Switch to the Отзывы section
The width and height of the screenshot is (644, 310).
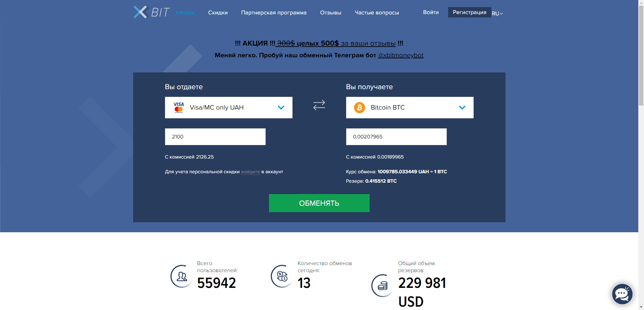[x=330, y=12]
